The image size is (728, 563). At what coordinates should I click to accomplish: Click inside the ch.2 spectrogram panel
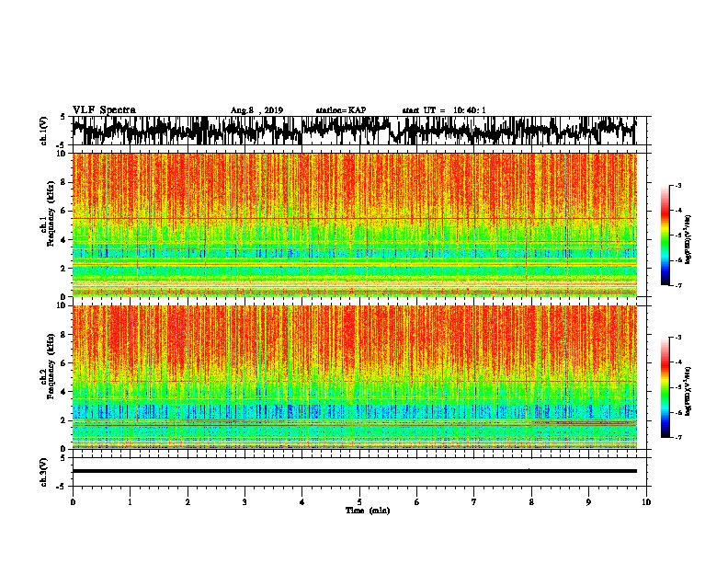pos(354,377)
